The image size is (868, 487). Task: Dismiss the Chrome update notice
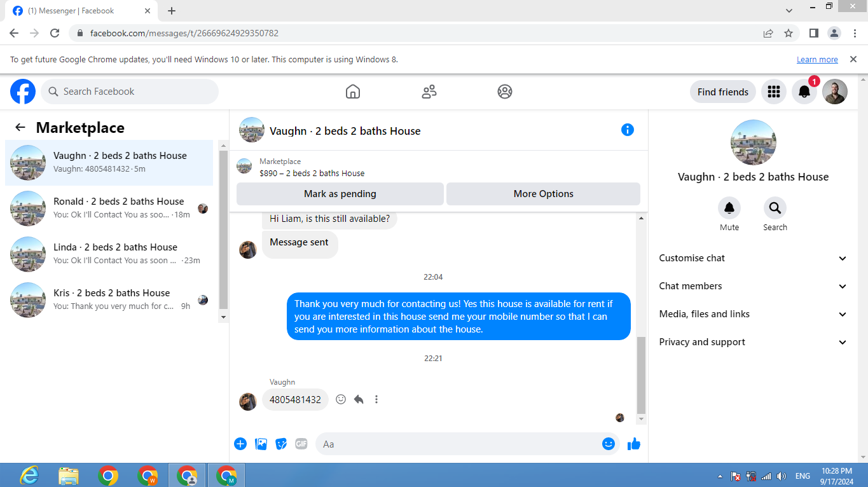click(853, 59)
